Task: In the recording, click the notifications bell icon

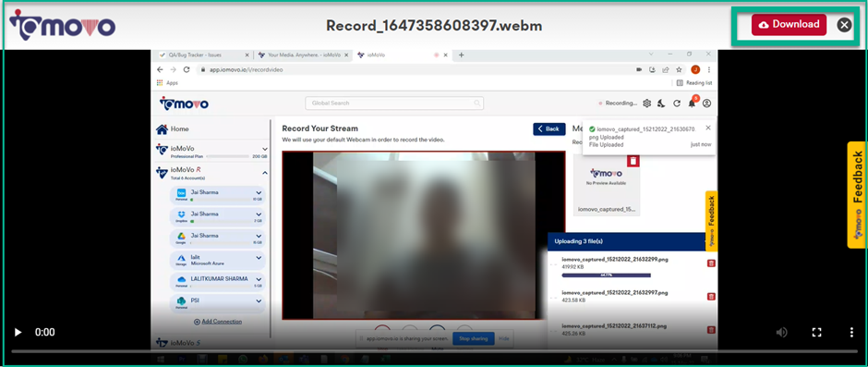Action: point(692,104)
